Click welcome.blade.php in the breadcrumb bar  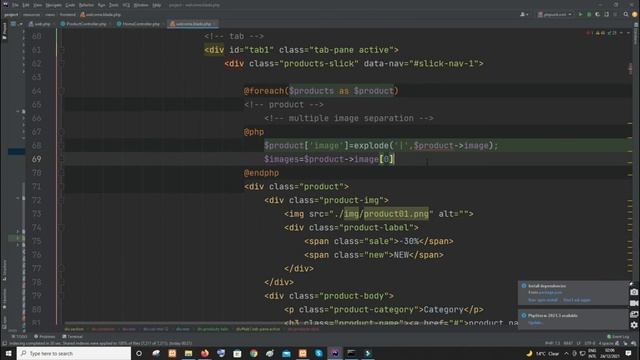pyautogui.click(x=100, y=15)
